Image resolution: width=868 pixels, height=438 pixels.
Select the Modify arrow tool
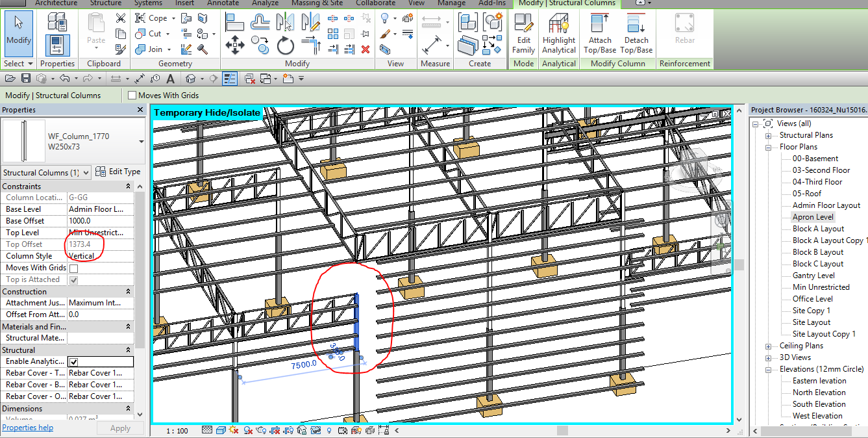pos(18,33)
